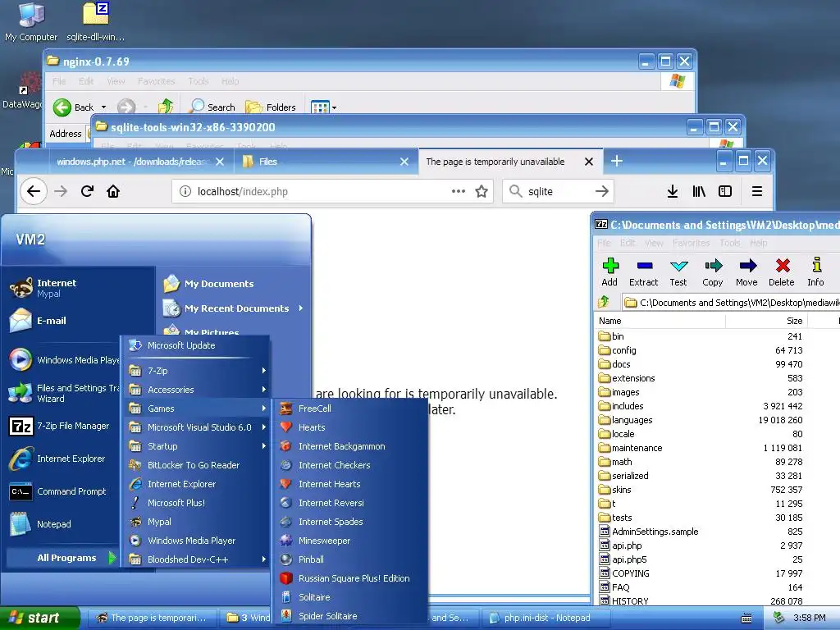The height and width of the screenshot is (630, 840).
Task: Go to the browser home page
Action: pos(113,191)
